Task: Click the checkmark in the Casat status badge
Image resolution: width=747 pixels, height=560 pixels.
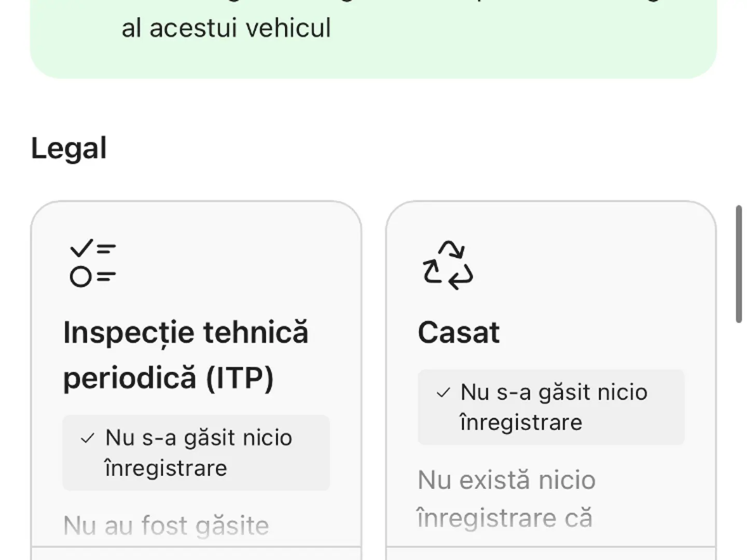Action: pos(443,393)
